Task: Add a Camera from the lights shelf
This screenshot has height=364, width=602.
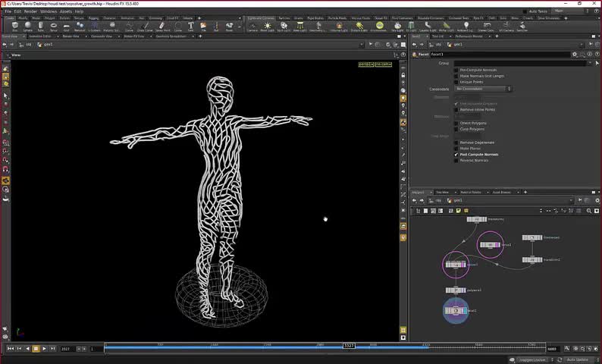Action: click(x=252, y=26)
